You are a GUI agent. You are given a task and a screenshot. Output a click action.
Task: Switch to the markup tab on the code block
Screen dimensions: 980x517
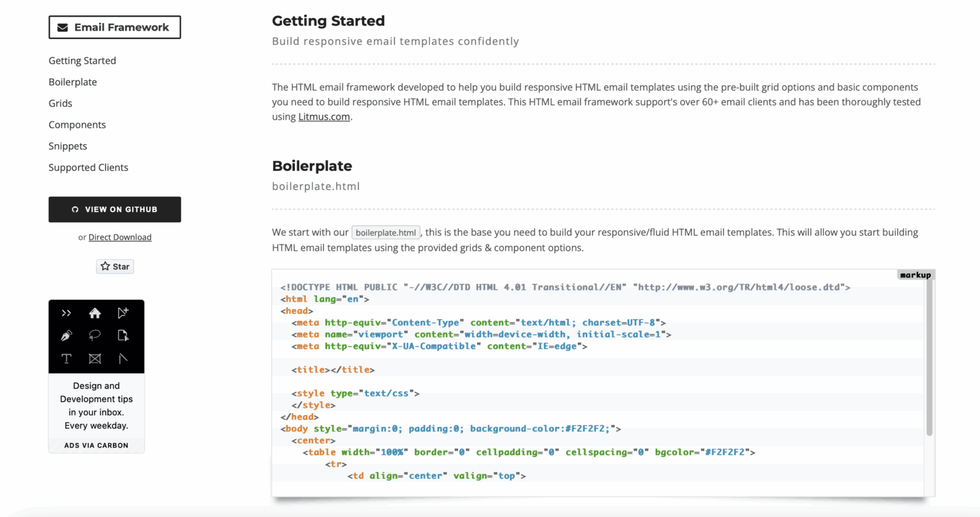coord(915,274)
